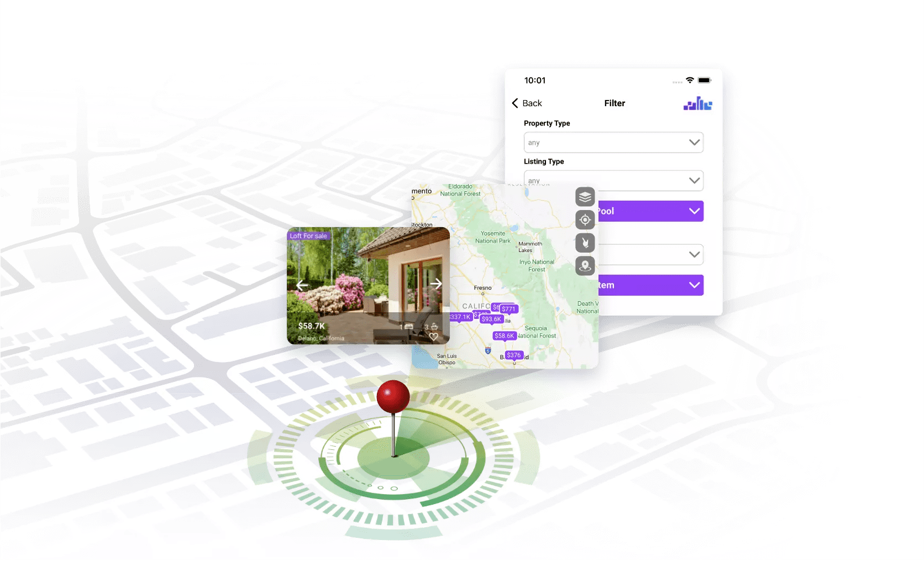Click 'Delano, California' location text
The width and height of the screenshot is (924, 587).
321,338
